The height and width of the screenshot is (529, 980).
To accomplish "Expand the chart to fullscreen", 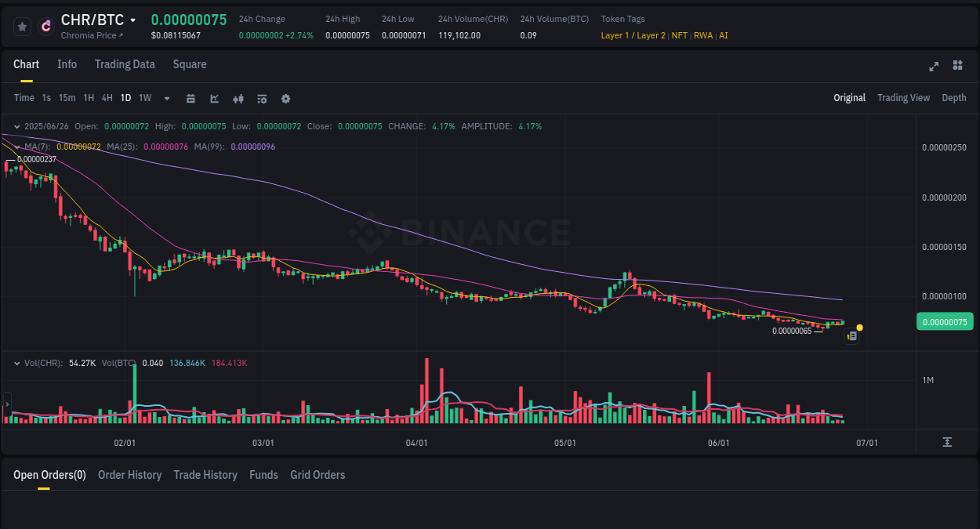I will coord(933,67).
